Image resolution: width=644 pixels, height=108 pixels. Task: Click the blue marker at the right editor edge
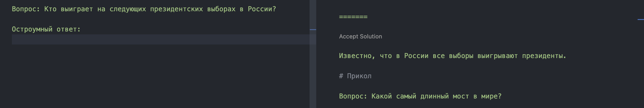pyautogui.click(x=641, y=19)
